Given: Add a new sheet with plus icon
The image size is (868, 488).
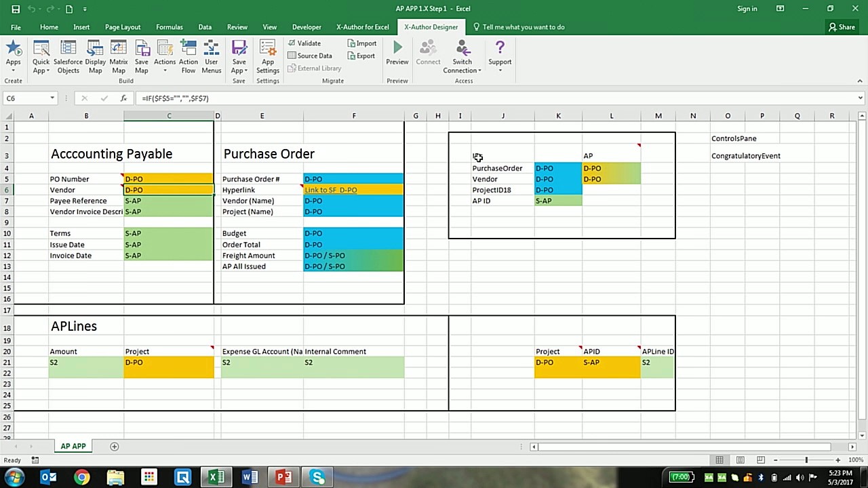Looking at the screenshot, I should (x=114, y=446).
